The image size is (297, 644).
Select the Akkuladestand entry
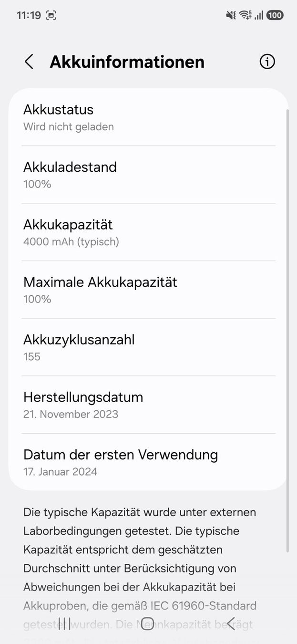coord(148,175)
